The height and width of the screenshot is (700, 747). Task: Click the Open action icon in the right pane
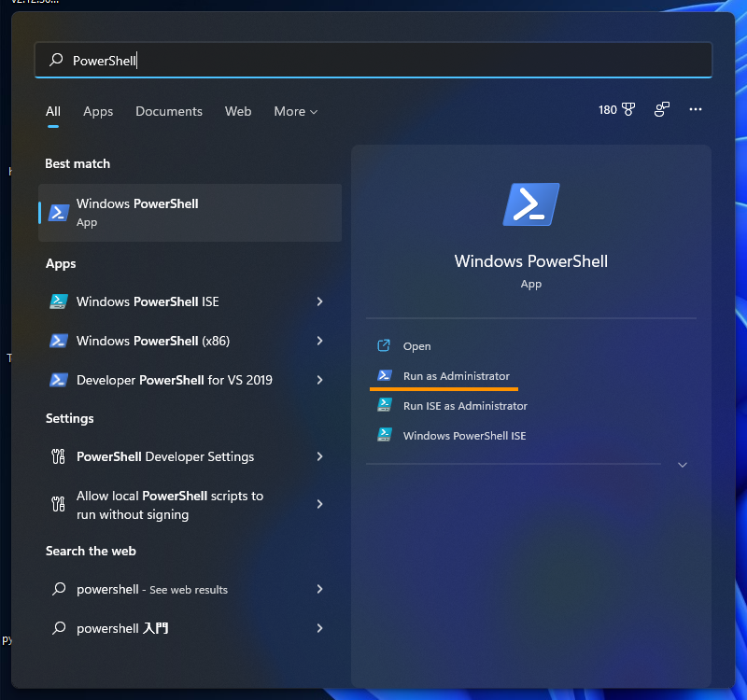tap(384, 346)
